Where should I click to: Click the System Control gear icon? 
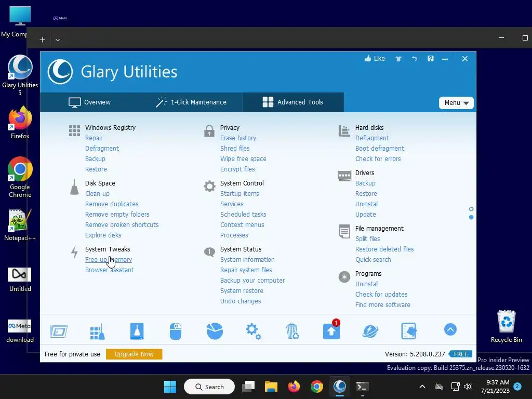pyautogui.click(x=209, y=187)
